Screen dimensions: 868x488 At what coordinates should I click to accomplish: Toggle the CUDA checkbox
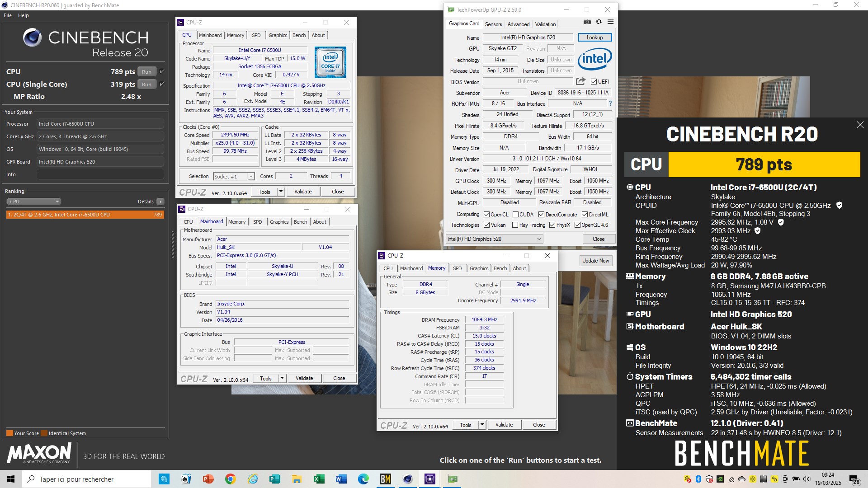point(515,215)
